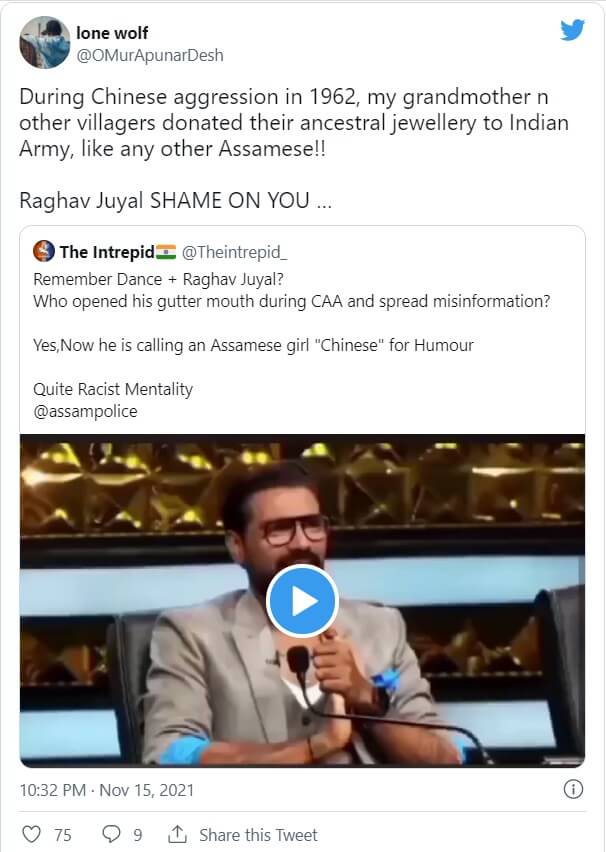Open the tweet info icon
606x852 pixels.
pos(573,789)
